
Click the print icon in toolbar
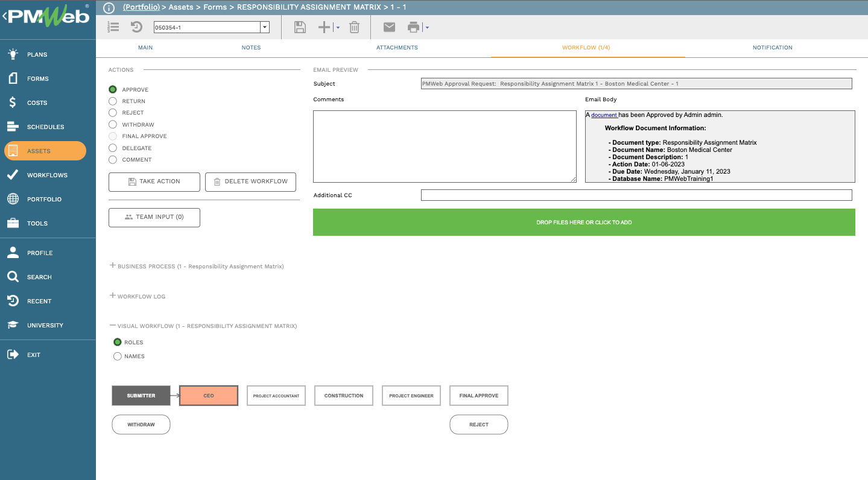[x=413, y=27]
